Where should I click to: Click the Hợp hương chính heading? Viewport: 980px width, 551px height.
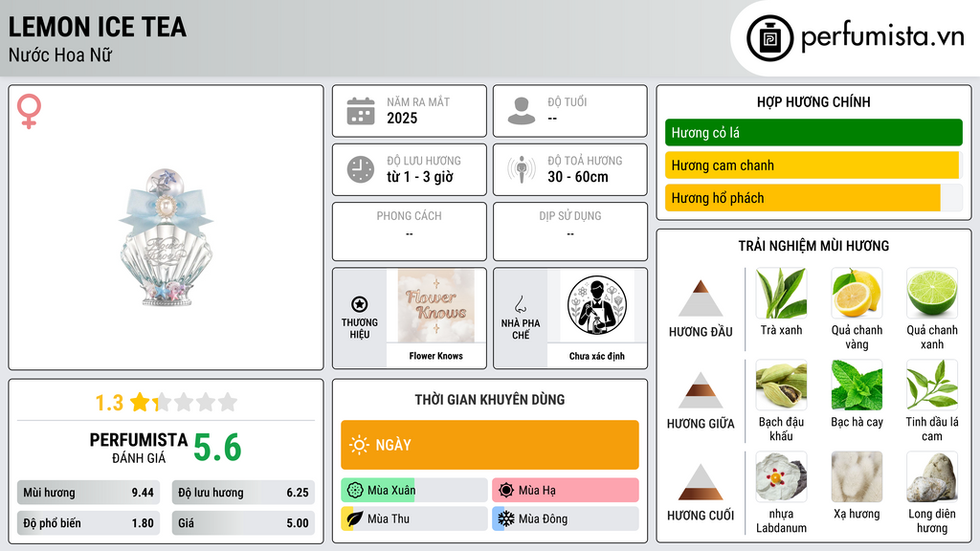coord(813,101)
